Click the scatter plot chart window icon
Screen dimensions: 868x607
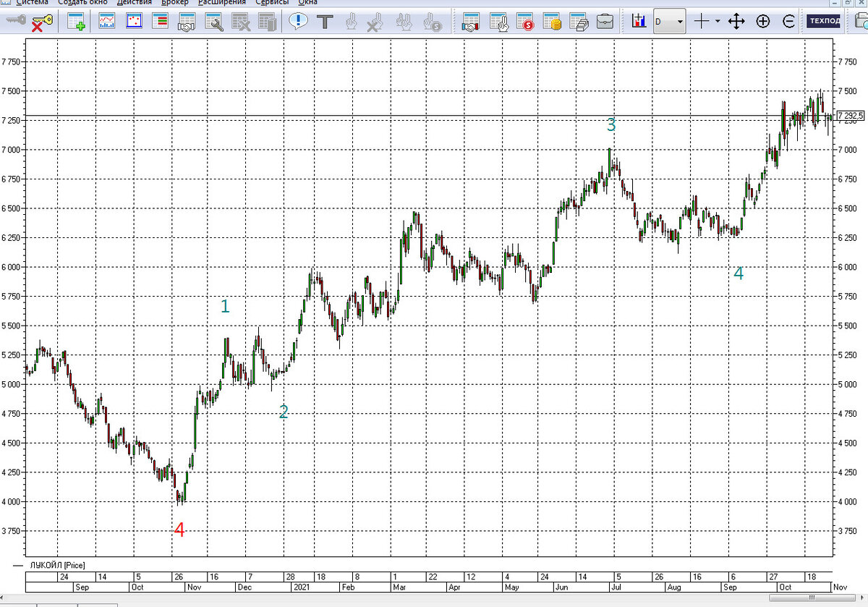134,22
